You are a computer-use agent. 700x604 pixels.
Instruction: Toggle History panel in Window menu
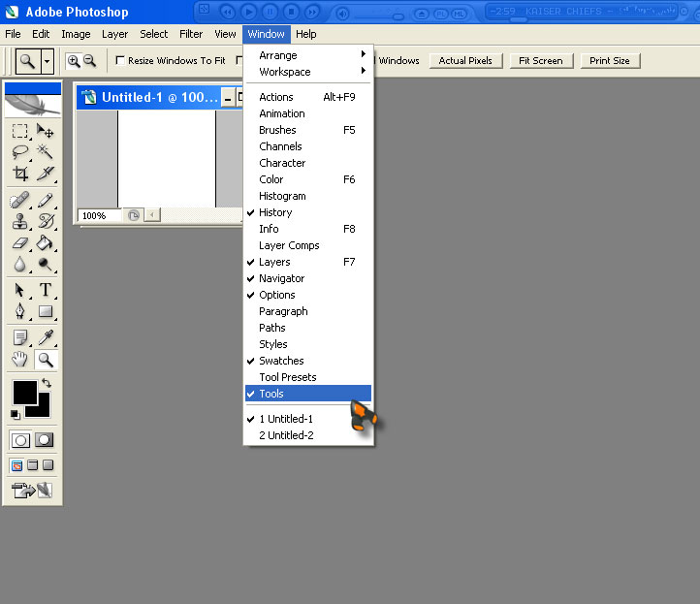pos(308,212)
